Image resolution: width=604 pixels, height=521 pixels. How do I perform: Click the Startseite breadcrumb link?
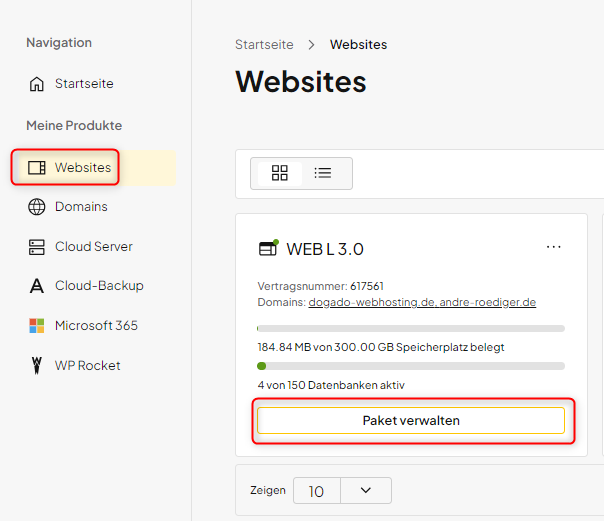pos(264,45)
